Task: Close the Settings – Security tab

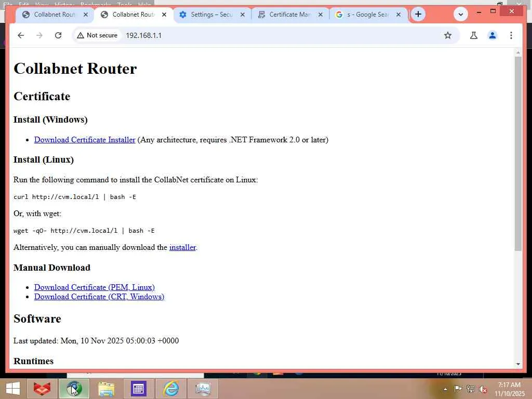Action: click(242, 15)
